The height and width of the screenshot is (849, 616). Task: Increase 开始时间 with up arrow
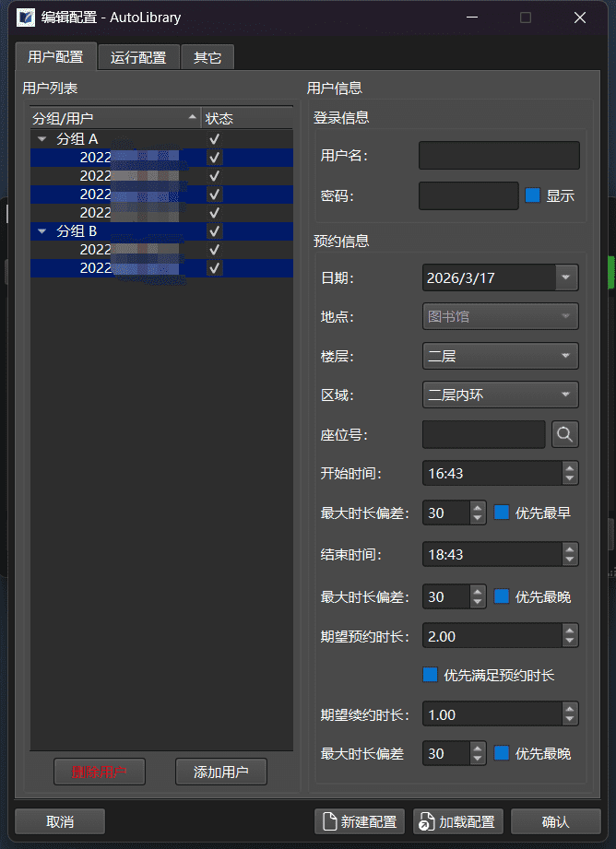(569, 467)
